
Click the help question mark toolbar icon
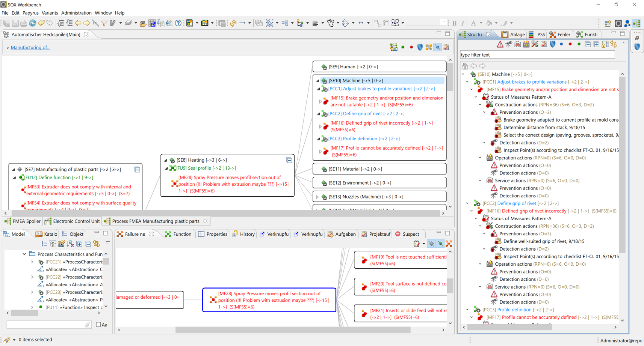[x=178, y=23]
